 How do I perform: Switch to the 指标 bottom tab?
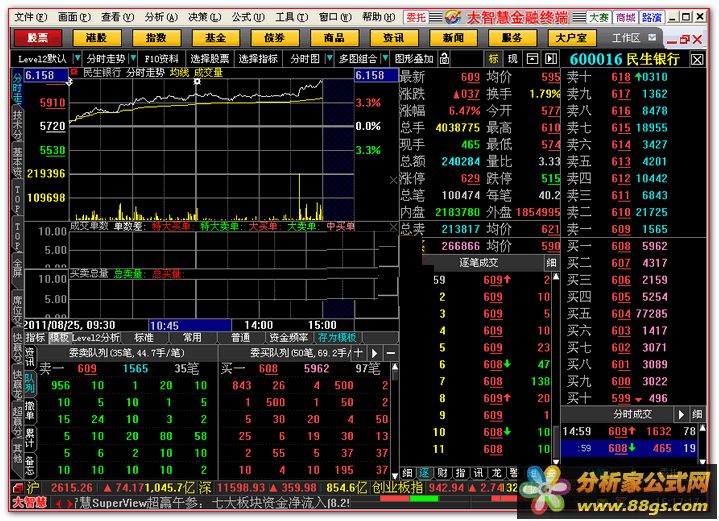(x=35, y=338)
